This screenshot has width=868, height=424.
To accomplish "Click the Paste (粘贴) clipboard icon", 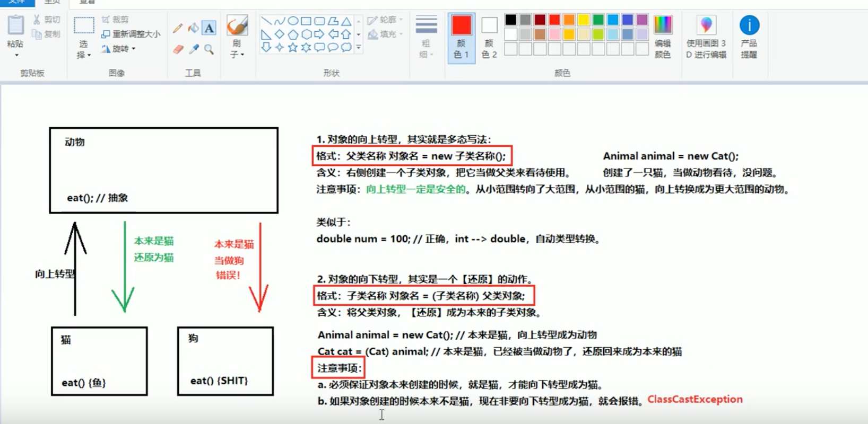I will [x=15, y=25].
